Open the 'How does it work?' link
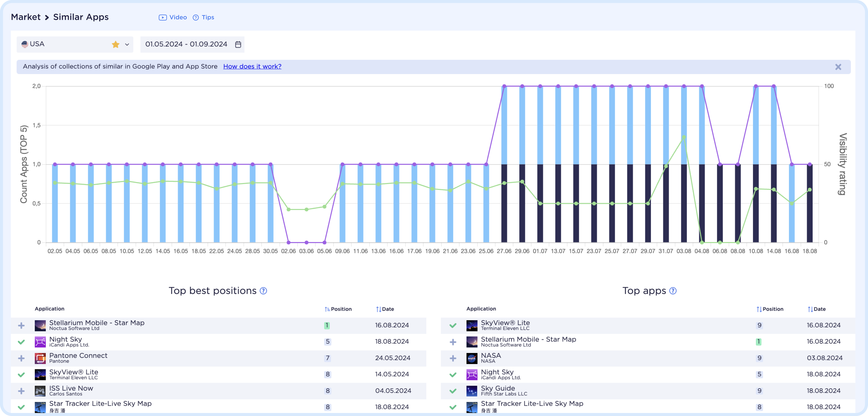The width and height of the screenshot is (868, 416). [x=252, y=66]
